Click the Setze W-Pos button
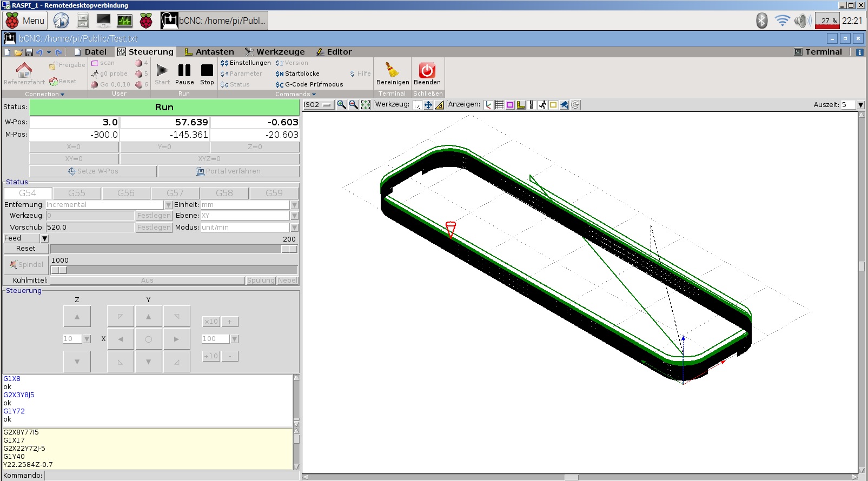The width and height of the screenshot is (868, 481). coord(93,171)
